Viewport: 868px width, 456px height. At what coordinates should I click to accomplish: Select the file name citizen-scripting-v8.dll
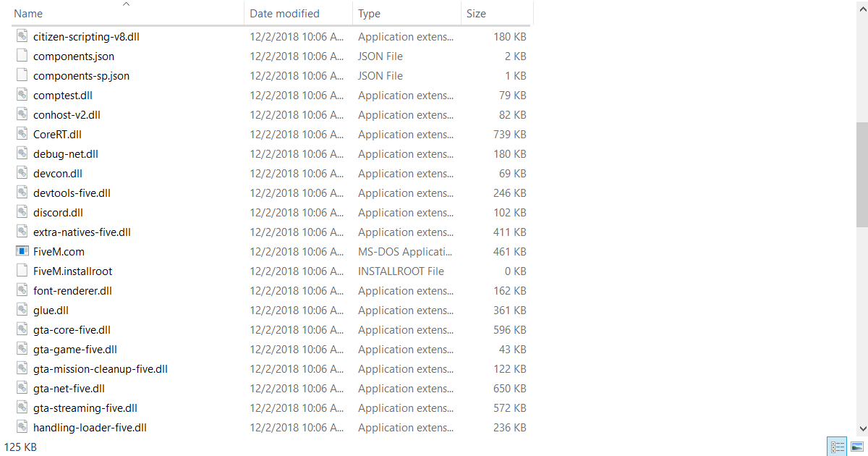coord(86,37)
